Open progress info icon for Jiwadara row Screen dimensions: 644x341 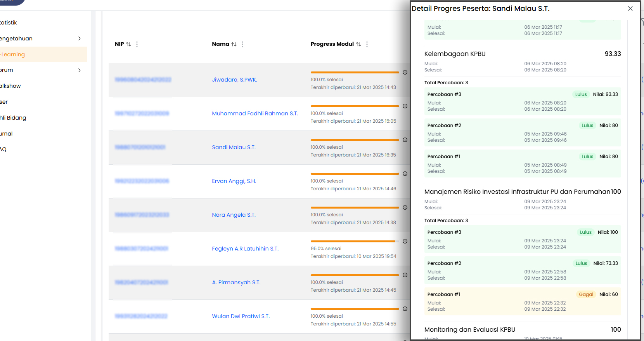pos(405,72)
